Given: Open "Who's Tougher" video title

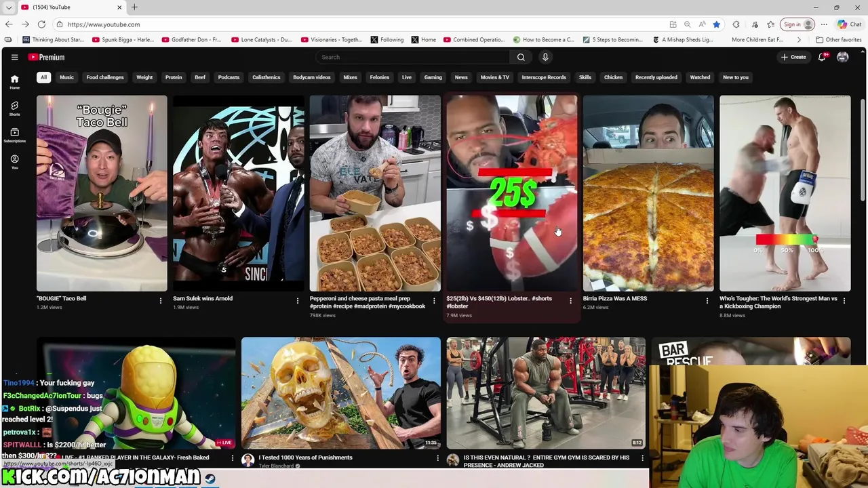Looking at the screenshot, I should coord(778,302).
